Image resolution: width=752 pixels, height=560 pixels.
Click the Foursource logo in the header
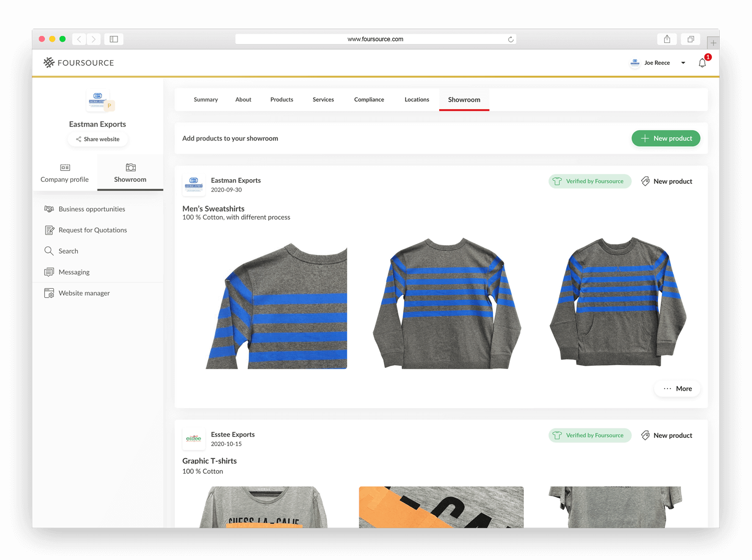tap(78, 63)
